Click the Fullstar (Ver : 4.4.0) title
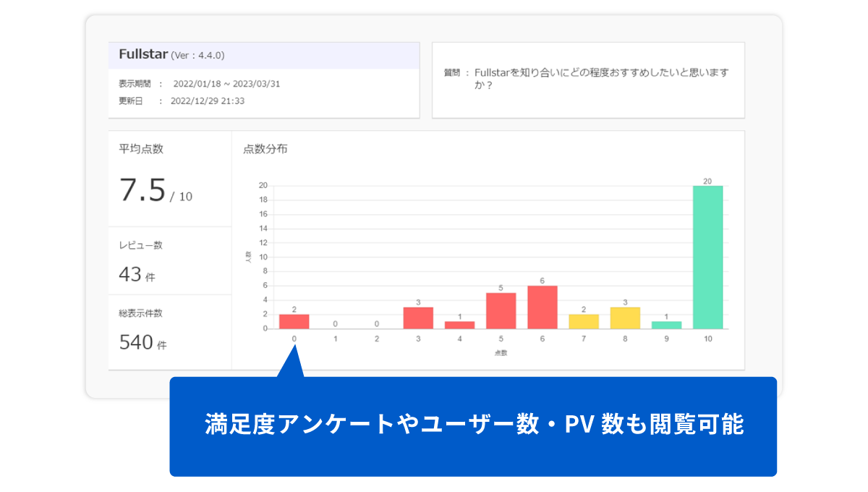 (x=171, y=55)
